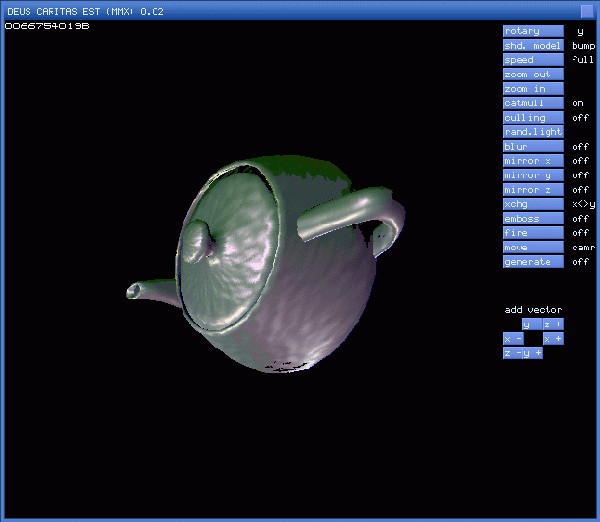
Task: Change the shd. model setting
Action: tap(533, 46)
